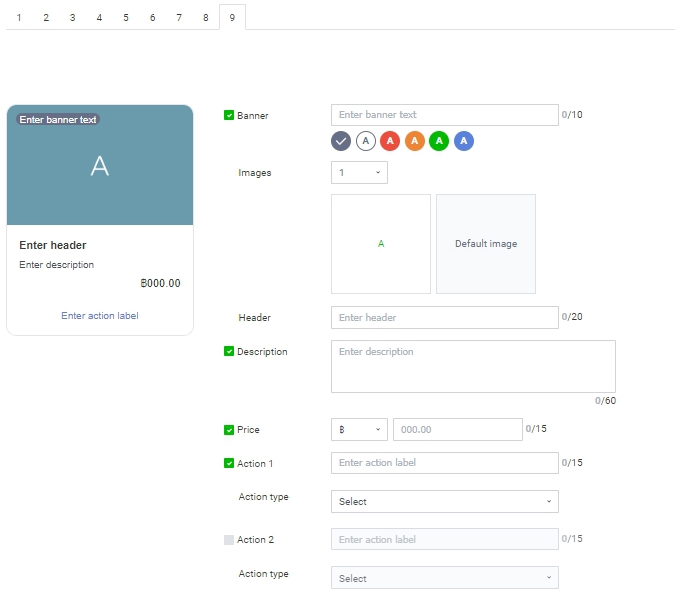This screenshot has height=597, width=675.
Task: Switch to tab 2
Action: click(46, 18)
